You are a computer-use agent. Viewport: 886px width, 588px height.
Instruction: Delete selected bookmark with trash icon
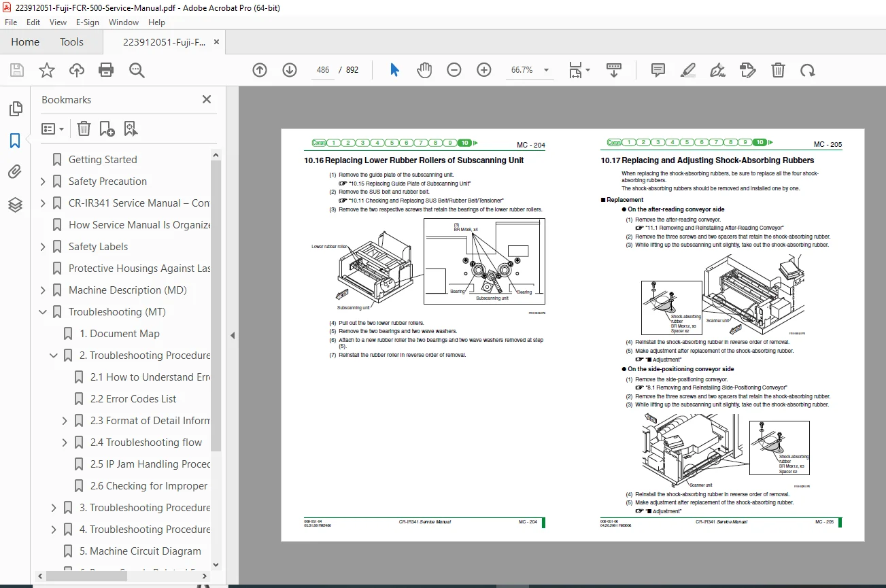[x=84, y=128]
